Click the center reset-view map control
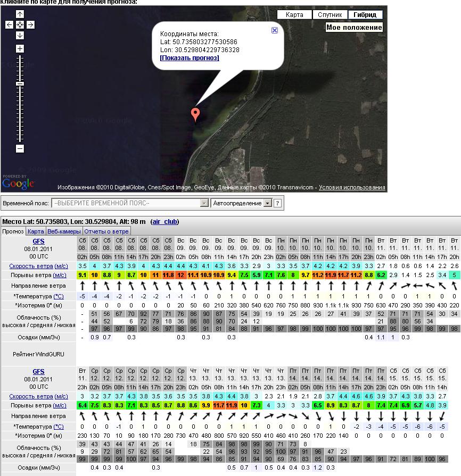Viewport: 461px width, 476px height. pyautogui.click(x=20, y=24)
